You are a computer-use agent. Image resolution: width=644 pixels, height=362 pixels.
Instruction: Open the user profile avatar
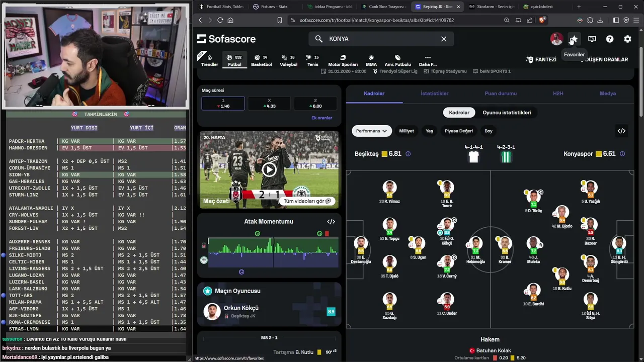(x=556, y=39)
